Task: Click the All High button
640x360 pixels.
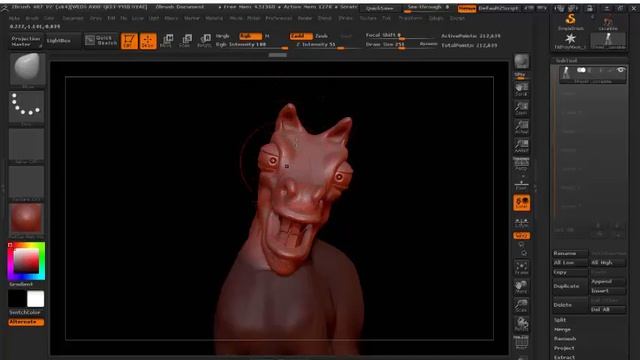Action: pyautogui.click(x=608, y=263)
